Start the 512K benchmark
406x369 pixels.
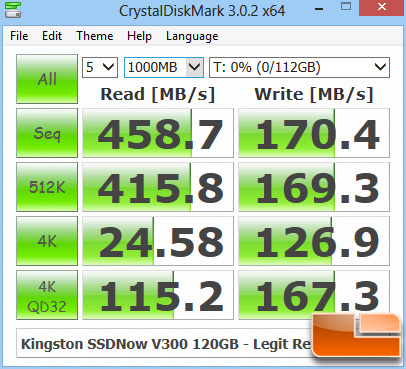tap(47, 187)
